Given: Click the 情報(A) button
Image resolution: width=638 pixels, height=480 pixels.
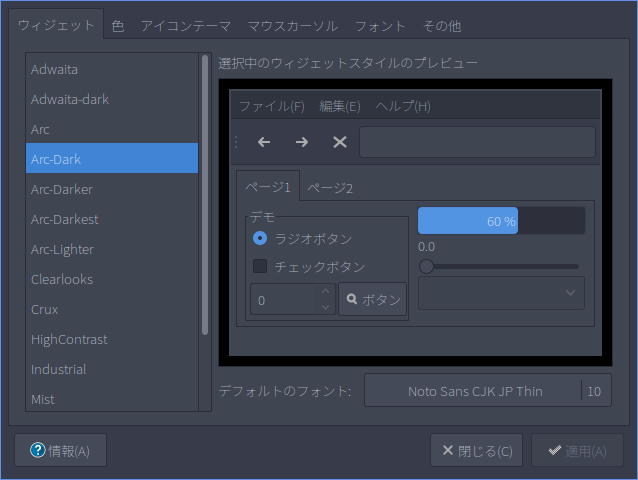Looking at the screenshot, I should tap(61, 450).
